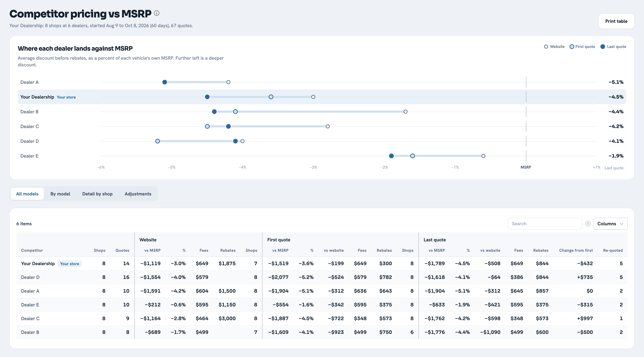Viewport: 644px width, 357px height.
Task: Click the Last quote legend marker
Action: [x=603, y=47]
